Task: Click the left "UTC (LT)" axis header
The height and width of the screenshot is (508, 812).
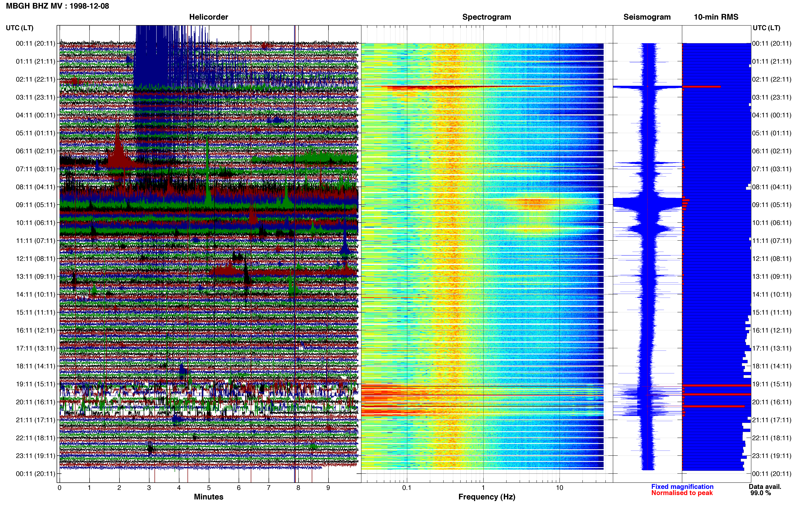Action: coord(19,28)
